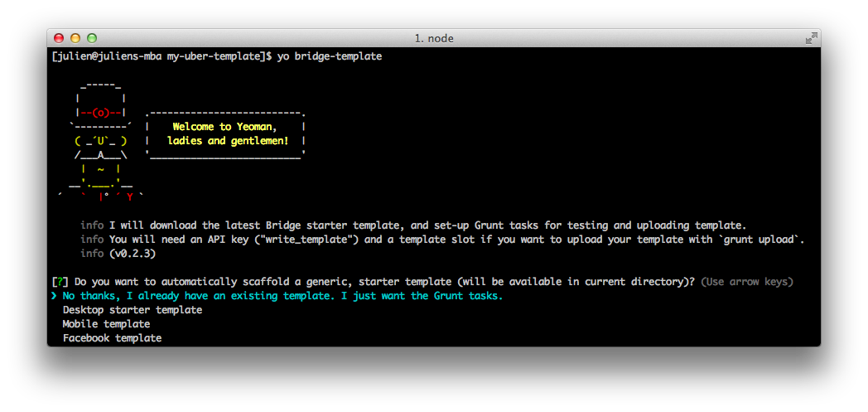Select the 'Desktop starter template' option
This screenshot has width=868, height=412.
pos(133,310)
